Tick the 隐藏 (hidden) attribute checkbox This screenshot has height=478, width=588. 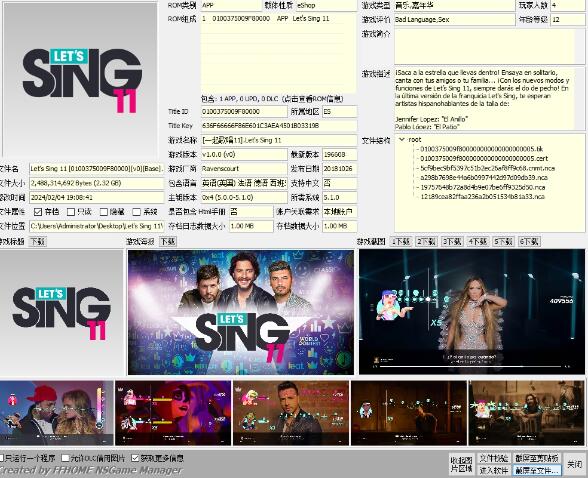point(104,212)
